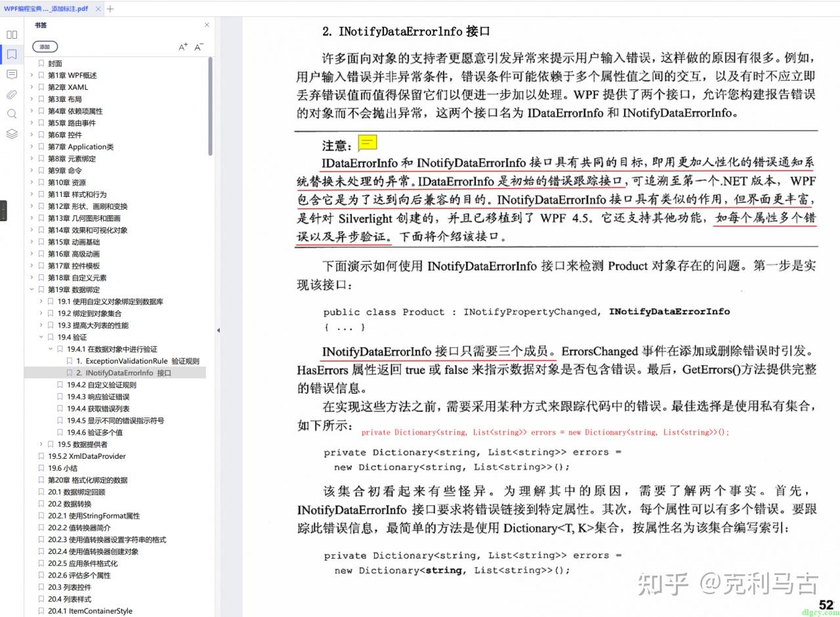Collapse the 19.4 验证 bookmark

tap(41, 337)
